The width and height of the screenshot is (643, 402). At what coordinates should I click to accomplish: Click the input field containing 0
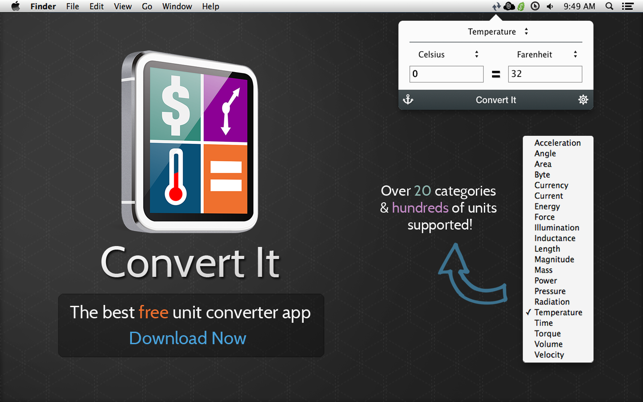[446, 74]
